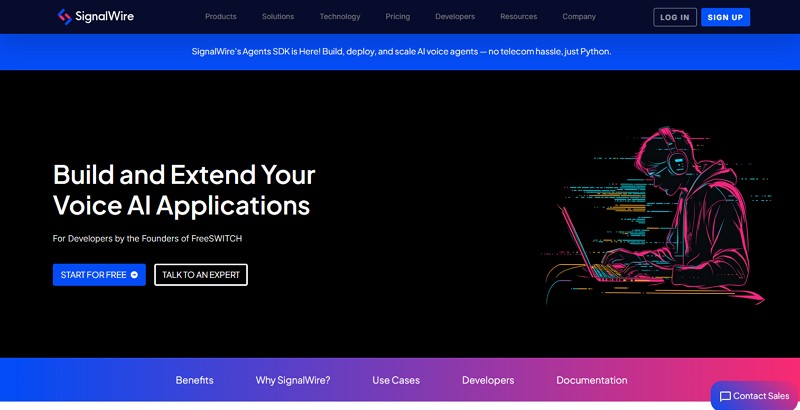Open the Products menu

tap(220, 16)
